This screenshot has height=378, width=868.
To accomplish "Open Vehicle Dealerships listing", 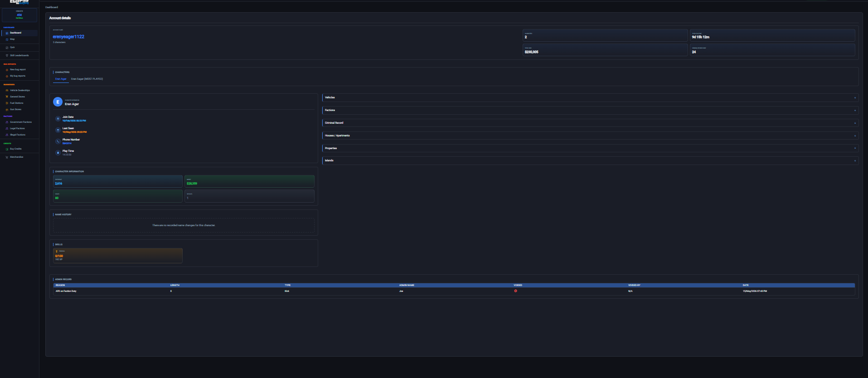I will (x=20, y=91).
